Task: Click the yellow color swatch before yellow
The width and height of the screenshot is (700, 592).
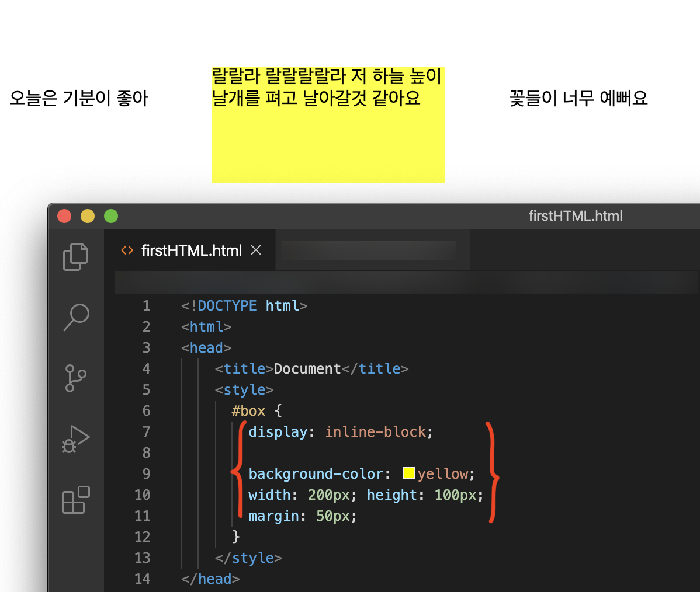Action: coord(409,473)
